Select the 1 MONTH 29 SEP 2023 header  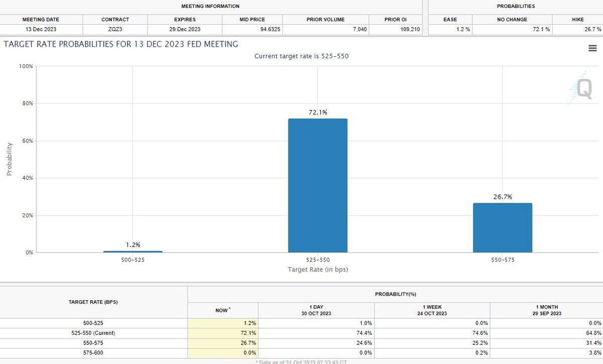tap(547, 310)
